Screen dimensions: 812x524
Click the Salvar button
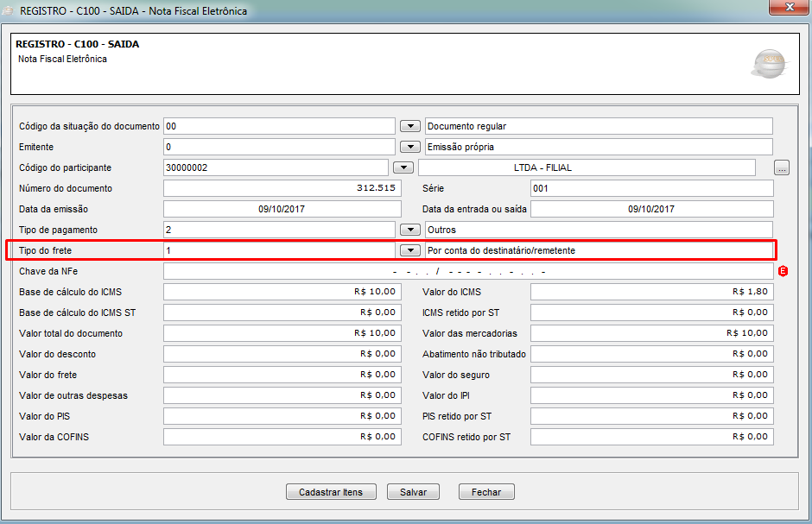(x=413, y=492)
